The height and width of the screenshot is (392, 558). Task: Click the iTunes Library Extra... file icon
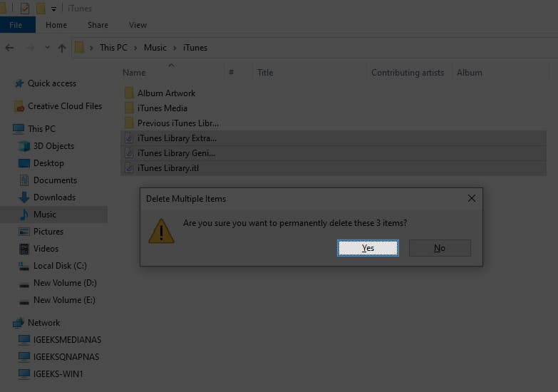(x=129, y=138)
